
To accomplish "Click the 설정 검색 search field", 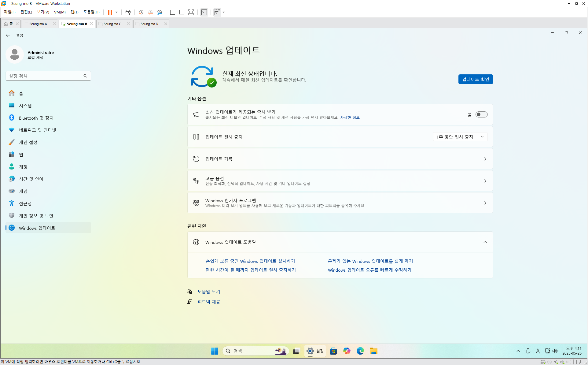I will [x=46, y=76].
